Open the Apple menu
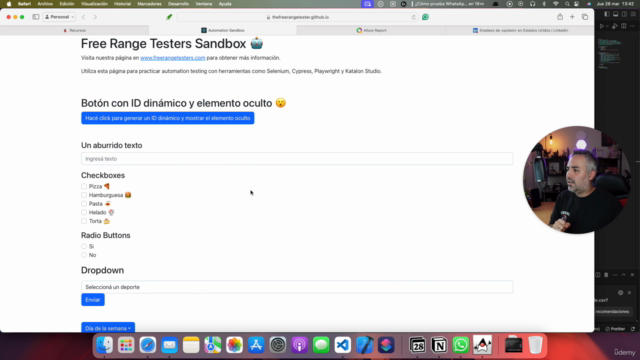Image resolution: width=640 pixels, height=360 pixels. tap(9, 4)
